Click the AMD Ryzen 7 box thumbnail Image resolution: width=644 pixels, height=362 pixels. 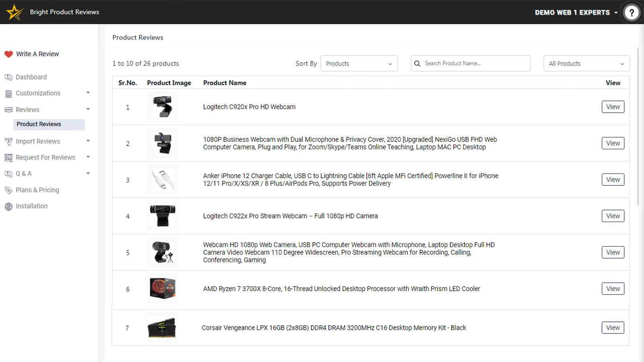pos(163,289)
